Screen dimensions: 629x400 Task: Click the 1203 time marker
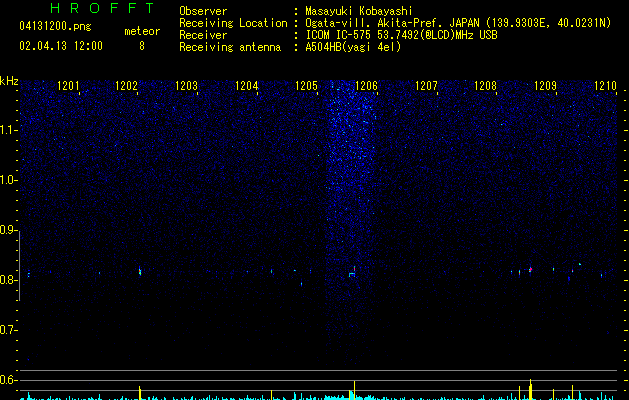tap(187, 86)
